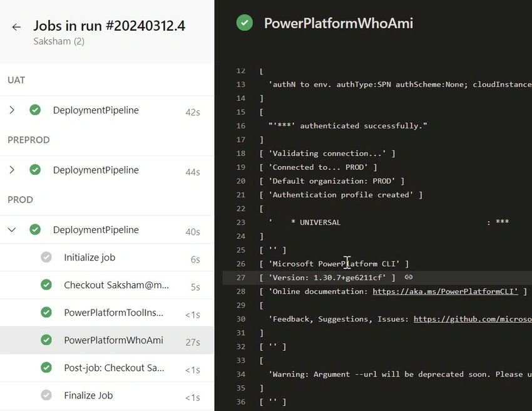Go back using the left arrow icon

(16, 27)
